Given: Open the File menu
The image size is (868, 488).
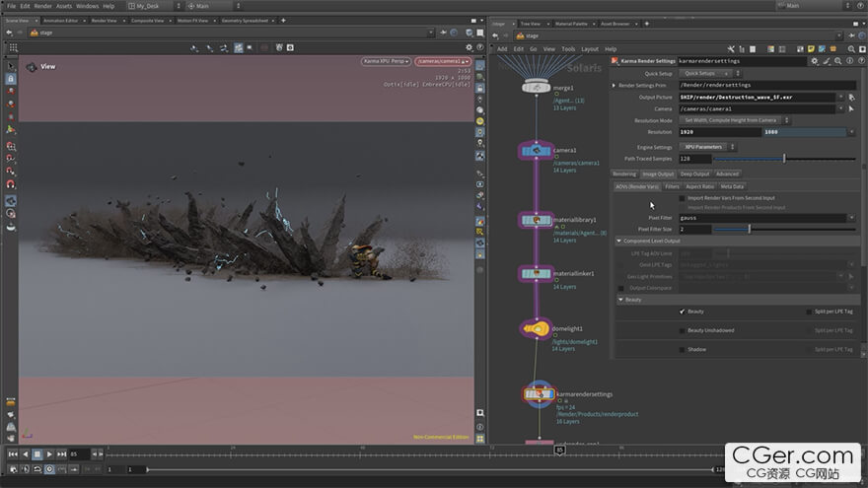Looking at the screenshot, I should pos(11,6).
